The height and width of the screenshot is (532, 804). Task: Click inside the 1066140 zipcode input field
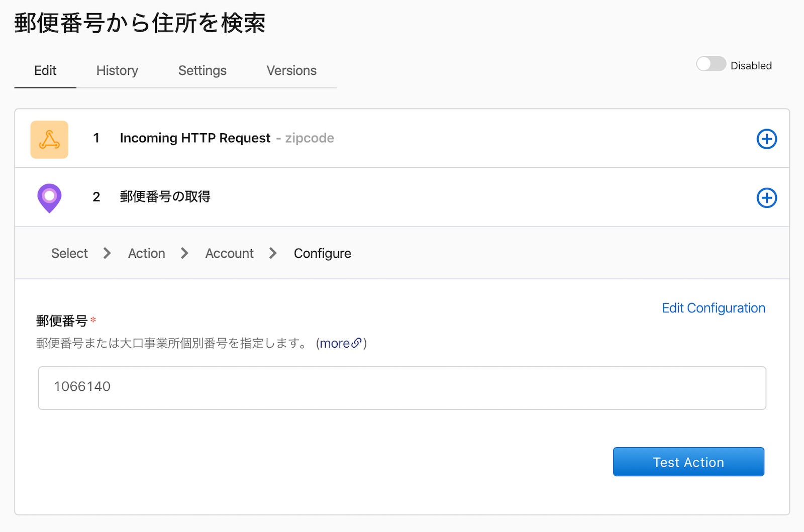click(x=402, y=388)
